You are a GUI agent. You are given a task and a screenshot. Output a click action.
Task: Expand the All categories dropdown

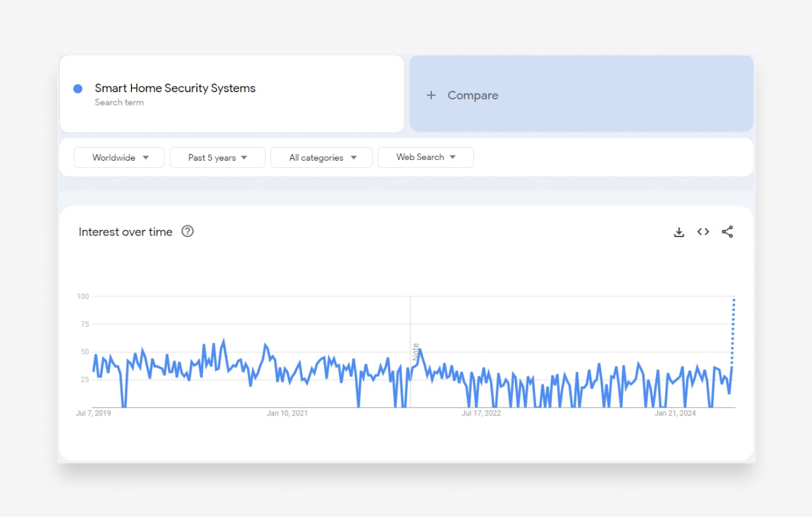[x=321, y=157]
